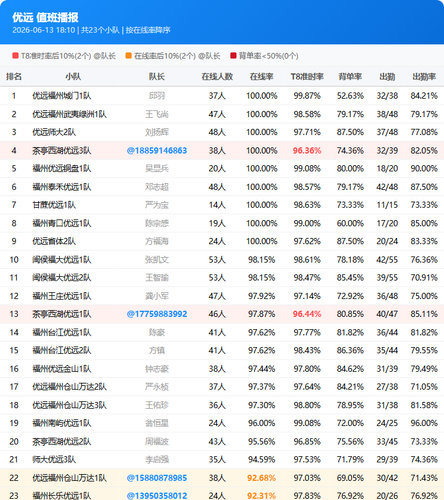Click the 99.87% cell in row 1
444x500 pixels.
[x=307, y=96]
